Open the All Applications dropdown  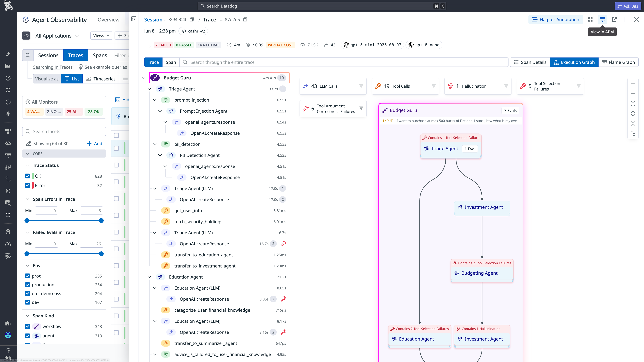(x=57, y=36)
